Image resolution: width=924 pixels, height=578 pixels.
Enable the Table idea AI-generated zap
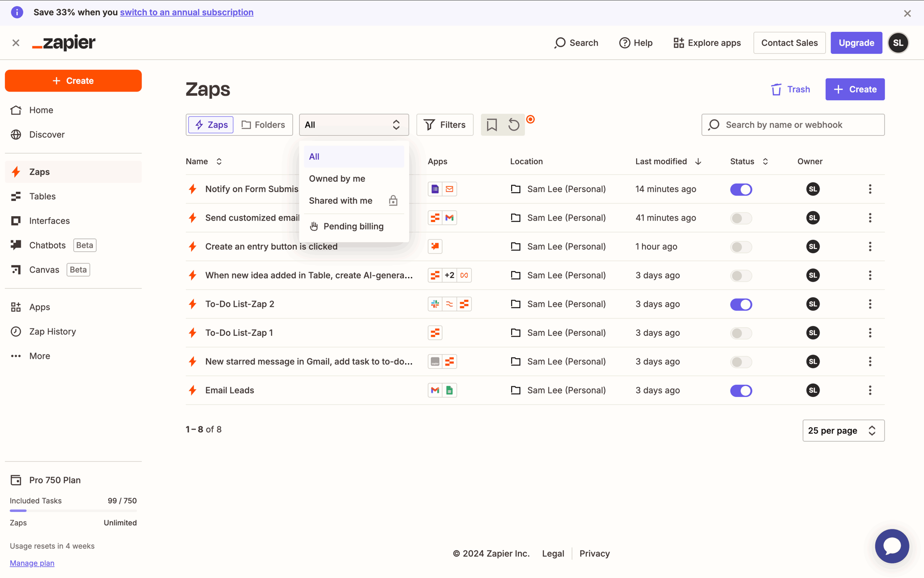[741, 276]
